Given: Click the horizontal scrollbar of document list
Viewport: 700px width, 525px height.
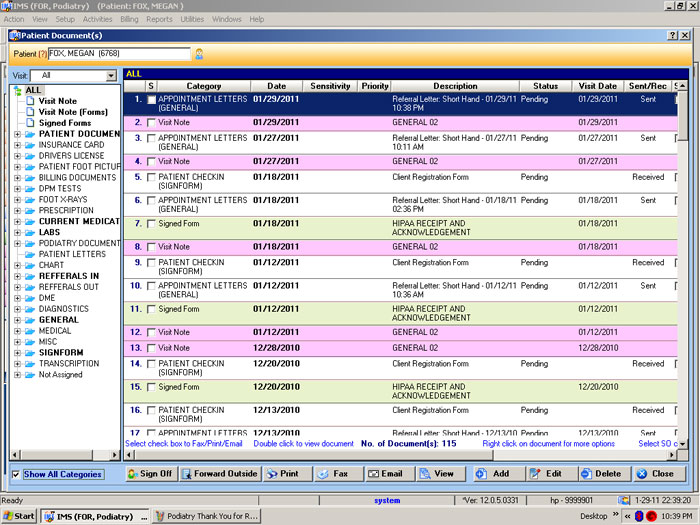Looking at the screenshot, I should [400, 455].
